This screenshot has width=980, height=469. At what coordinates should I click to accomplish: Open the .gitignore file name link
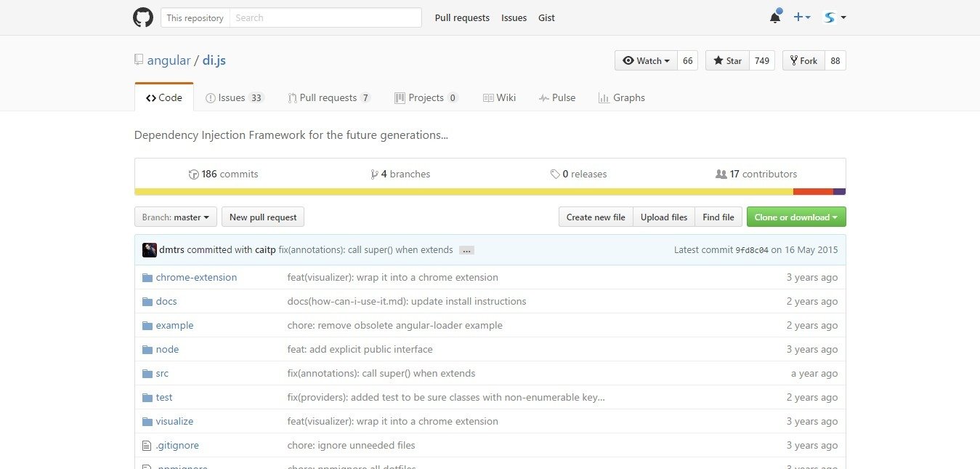point(177,446)
